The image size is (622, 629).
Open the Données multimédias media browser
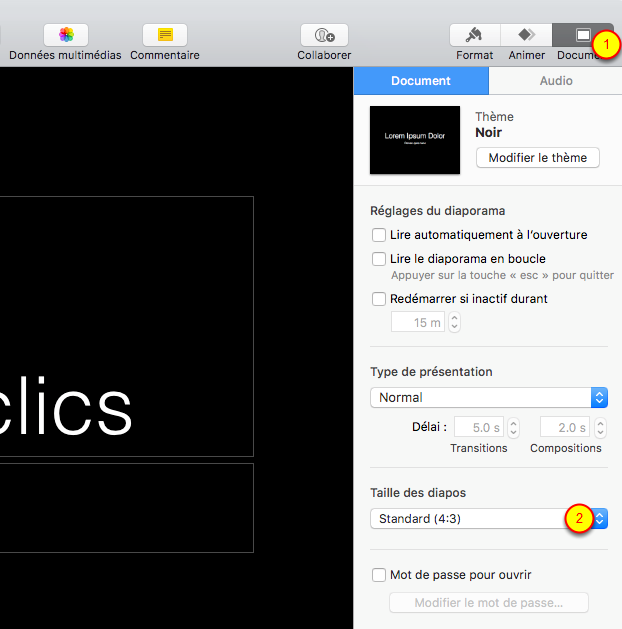pos(66,35)
